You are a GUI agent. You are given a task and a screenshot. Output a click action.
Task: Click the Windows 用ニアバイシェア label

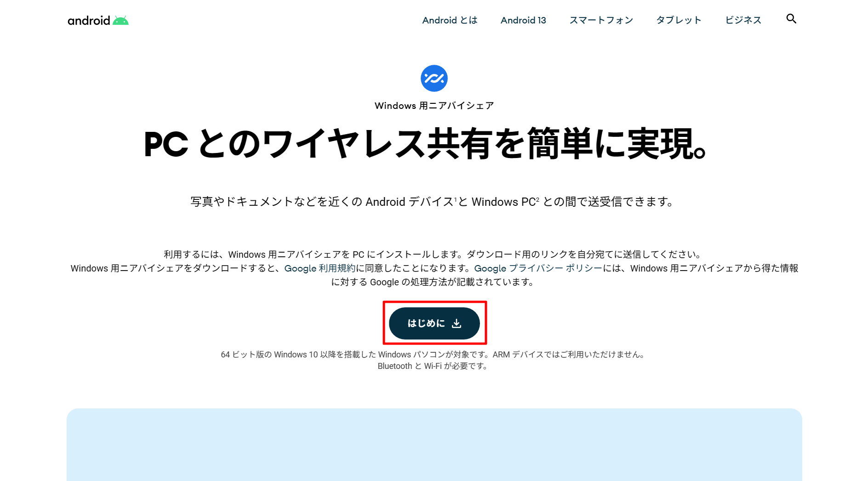[x=434, y=105]
